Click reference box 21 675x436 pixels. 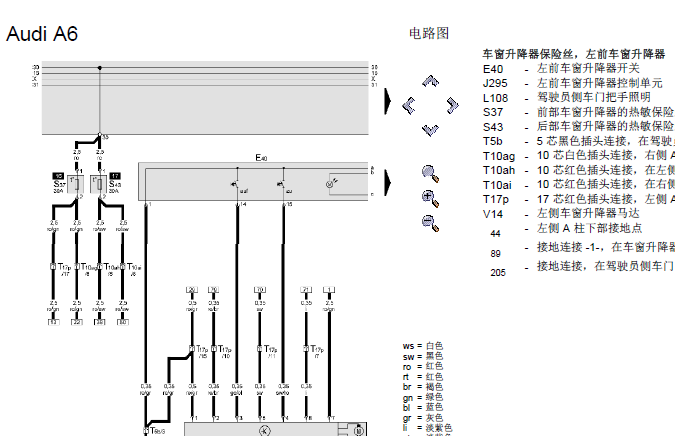click(x=306, y=290)
